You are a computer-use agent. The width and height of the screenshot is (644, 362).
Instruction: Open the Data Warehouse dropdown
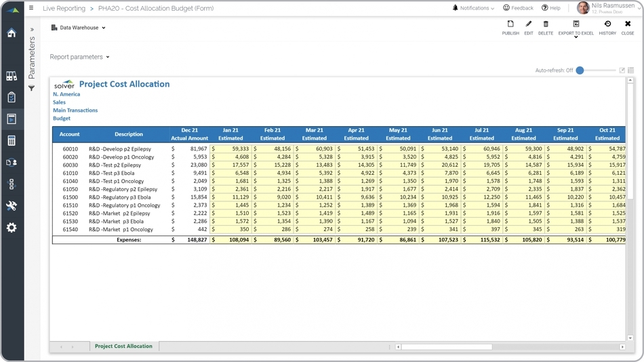click(x=79, y=28)
